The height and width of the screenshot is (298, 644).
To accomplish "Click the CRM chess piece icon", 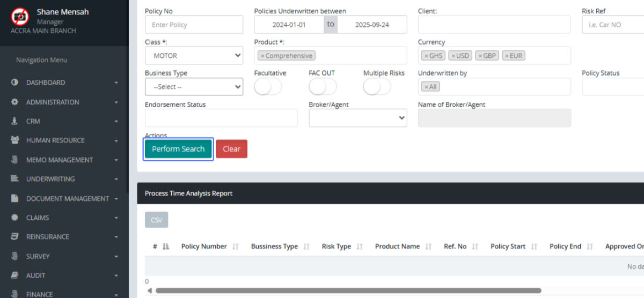I will click(14, 121).
